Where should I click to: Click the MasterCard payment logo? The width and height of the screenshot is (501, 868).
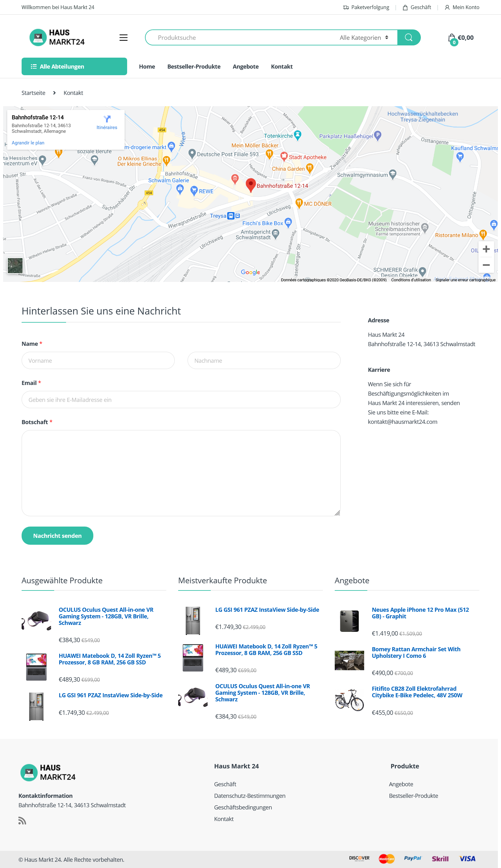tap(386, 858)
